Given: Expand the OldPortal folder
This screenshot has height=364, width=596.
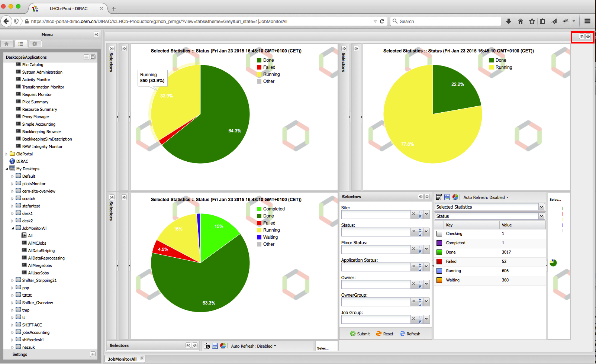Looking at the screenshot, I should 6,154.
